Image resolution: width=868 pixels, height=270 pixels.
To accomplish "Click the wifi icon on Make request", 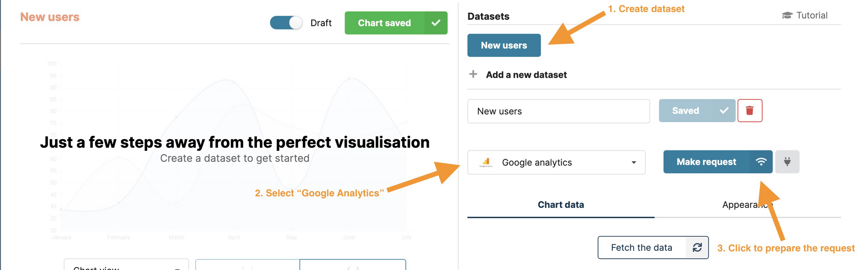I will click(762, 162).
